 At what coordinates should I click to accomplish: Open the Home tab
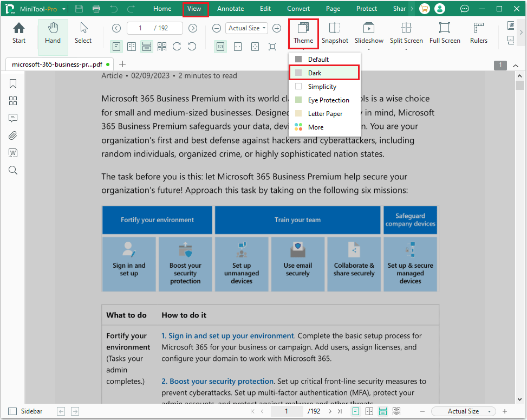coord(162,9)
